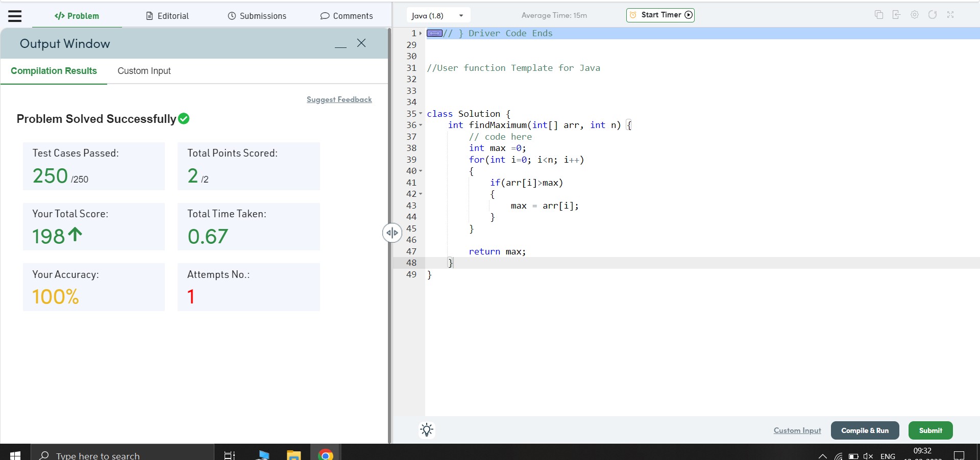
Task: Click the Total Time Taken value 0.67
Action: pyautogui.click(x=208, y=237)
